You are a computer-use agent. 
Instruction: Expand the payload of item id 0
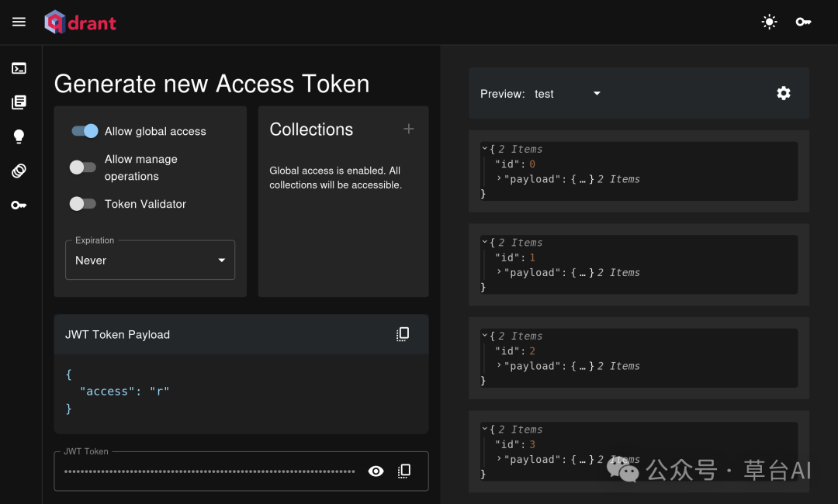tap(500, 178)
